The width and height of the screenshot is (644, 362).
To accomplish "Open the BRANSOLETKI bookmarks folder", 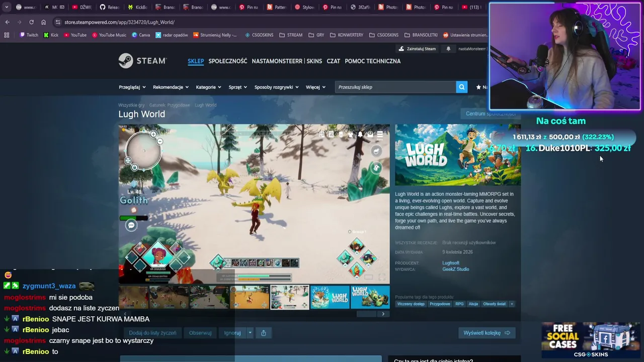I will pos(421,35).
